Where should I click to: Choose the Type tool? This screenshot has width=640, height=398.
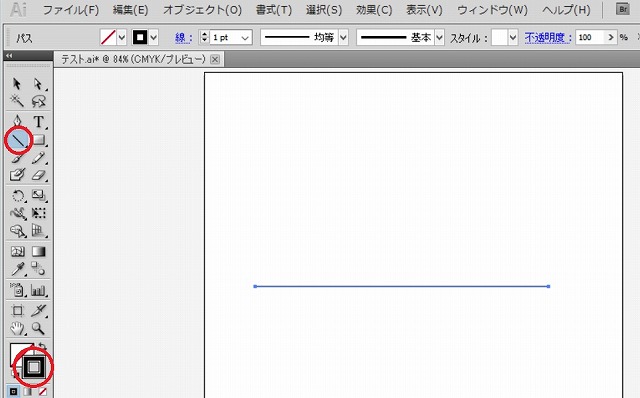[38, 122]
